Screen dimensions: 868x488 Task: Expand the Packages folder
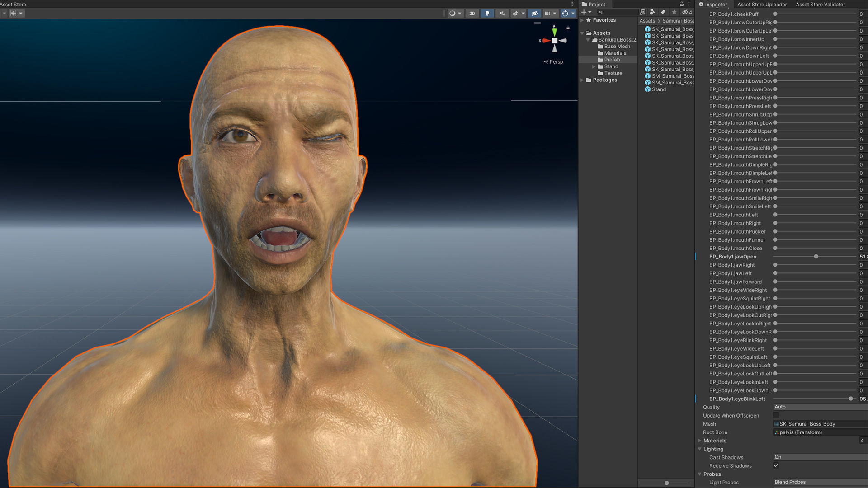point(582,80)
